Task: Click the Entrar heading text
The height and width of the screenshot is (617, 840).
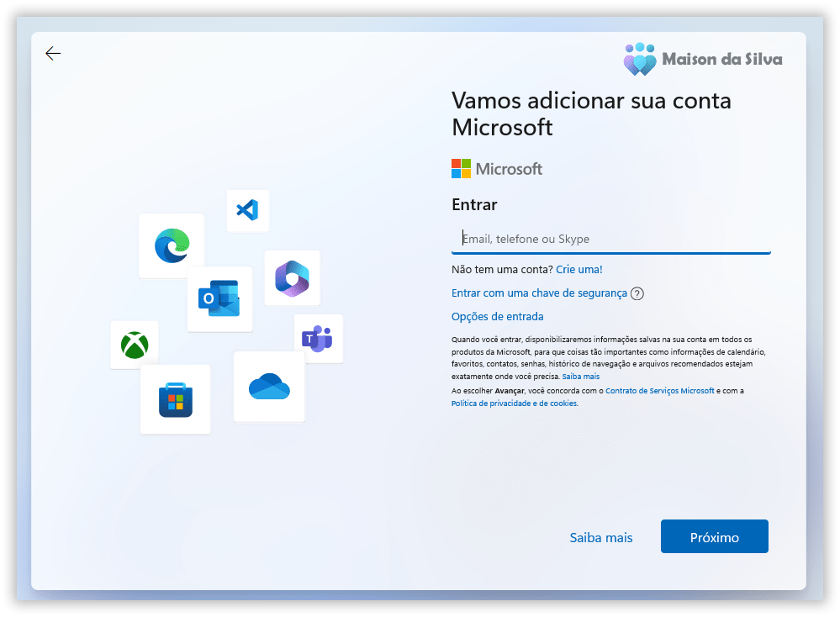Action: [x=474, y=204]
